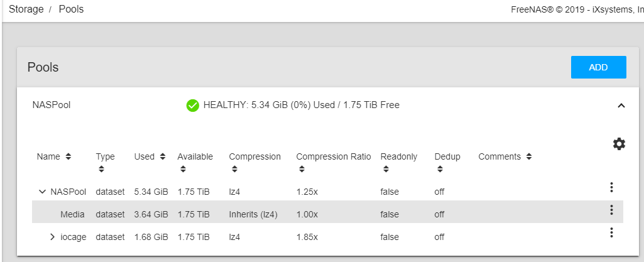Click the ADD pool button
The image size is (644, 262).
click(x=598, y=67)
